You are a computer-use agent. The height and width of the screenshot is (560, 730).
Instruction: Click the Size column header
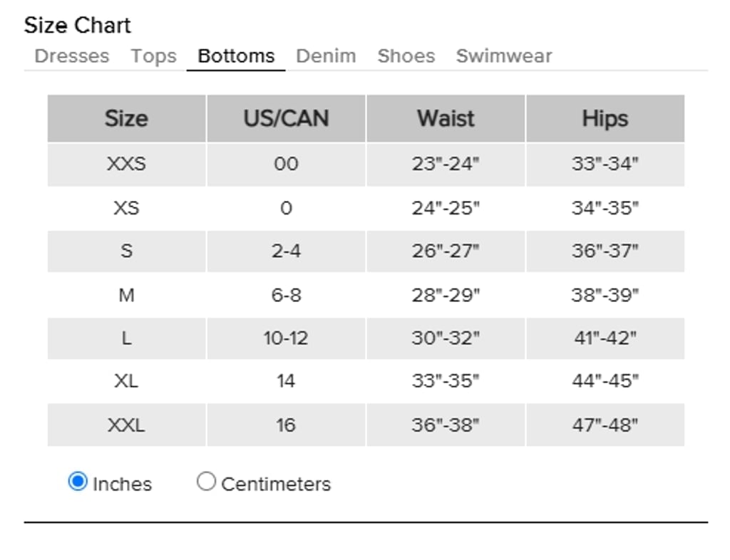tap(127, 118)
